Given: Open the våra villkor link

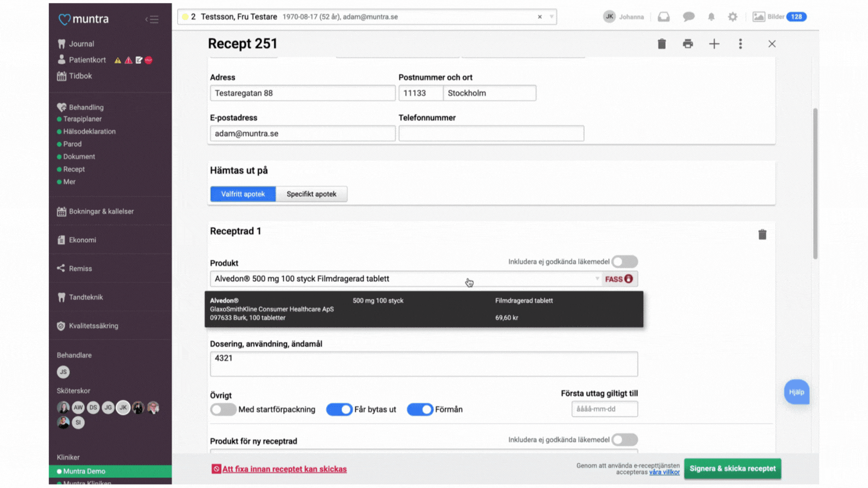Looking at the screenshot, I should coord(664,472).
